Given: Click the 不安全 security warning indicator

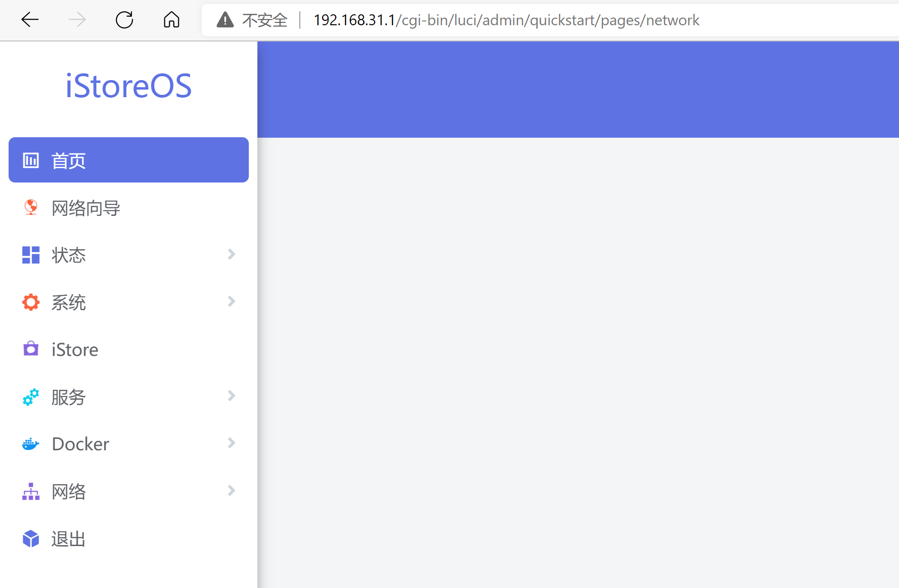Looking at the screenshot, I should tap(252, 20).
